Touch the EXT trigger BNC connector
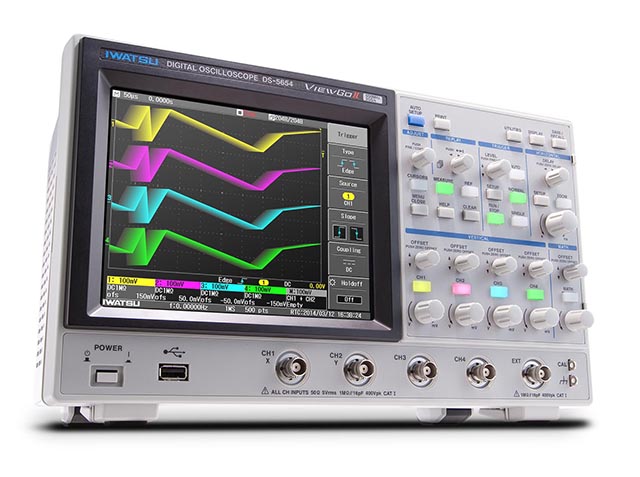This screenshot has width=640, height=477. pos(536,374)
